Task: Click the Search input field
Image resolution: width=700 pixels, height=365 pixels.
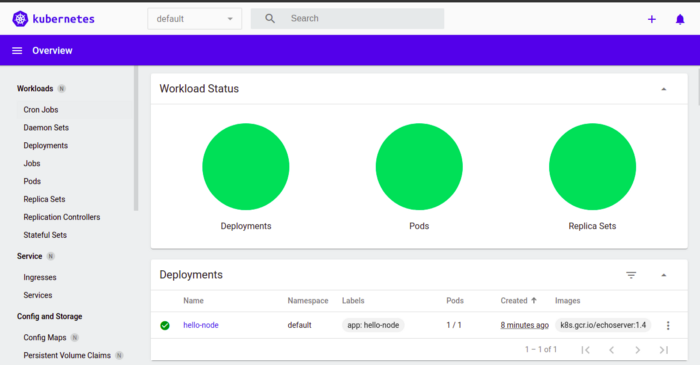Action: pyautogui.click(x=347, y=19)
